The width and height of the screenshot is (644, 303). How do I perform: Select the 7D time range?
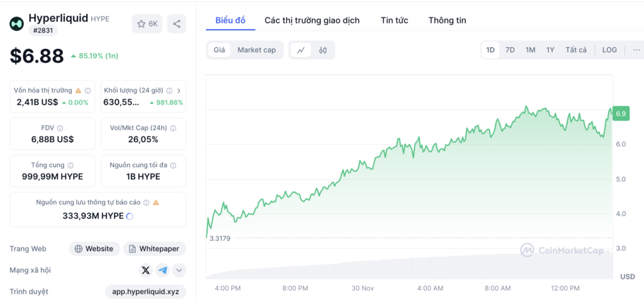[509, 50]
